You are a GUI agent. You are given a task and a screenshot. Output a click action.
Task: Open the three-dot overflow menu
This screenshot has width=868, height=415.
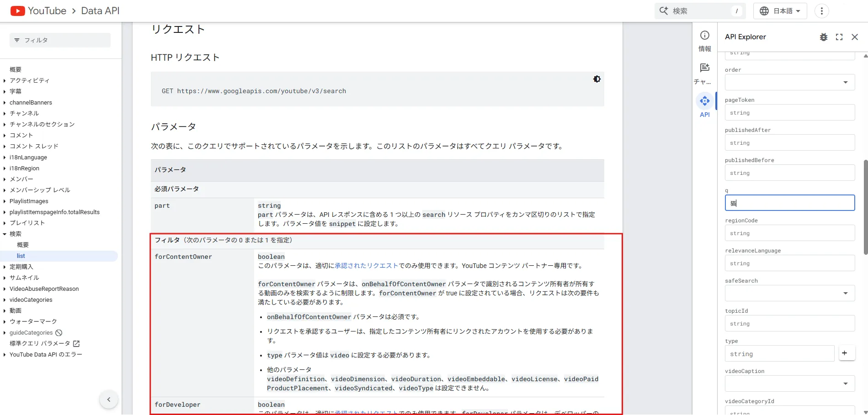(x=822, y=11)
